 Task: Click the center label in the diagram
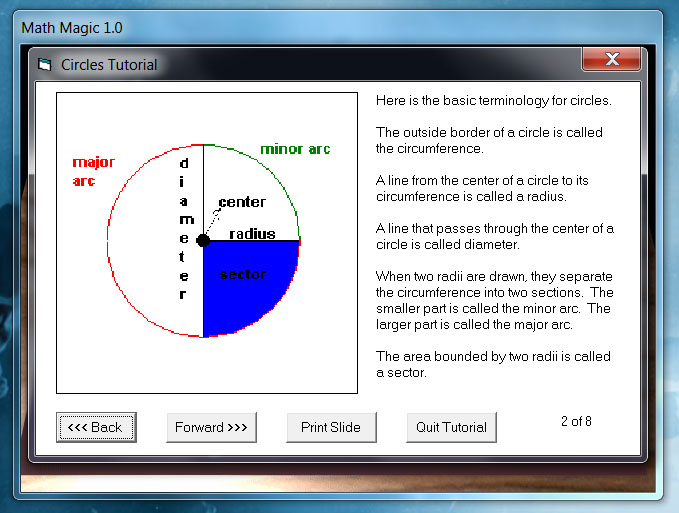tap(242, 202)
